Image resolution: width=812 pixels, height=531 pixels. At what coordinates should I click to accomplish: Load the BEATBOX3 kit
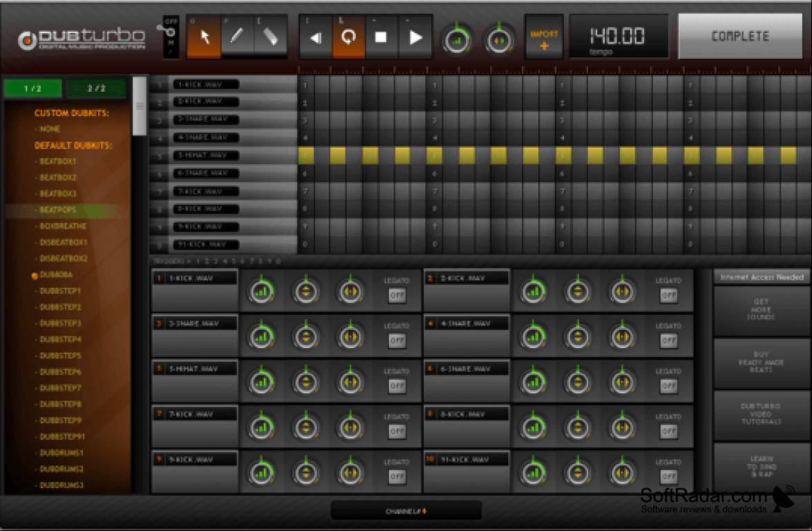click(x=57, y=193)
